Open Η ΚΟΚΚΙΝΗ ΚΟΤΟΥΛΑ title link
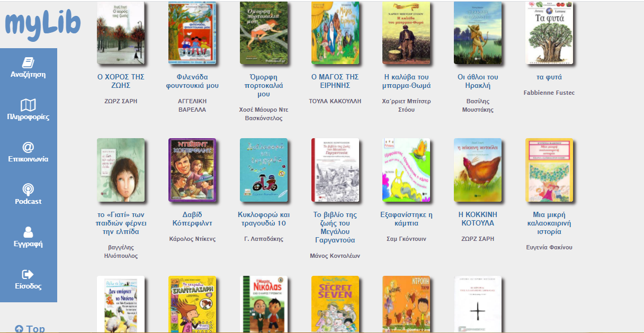This screenshot has height=333, width=644. pos(478,219)
